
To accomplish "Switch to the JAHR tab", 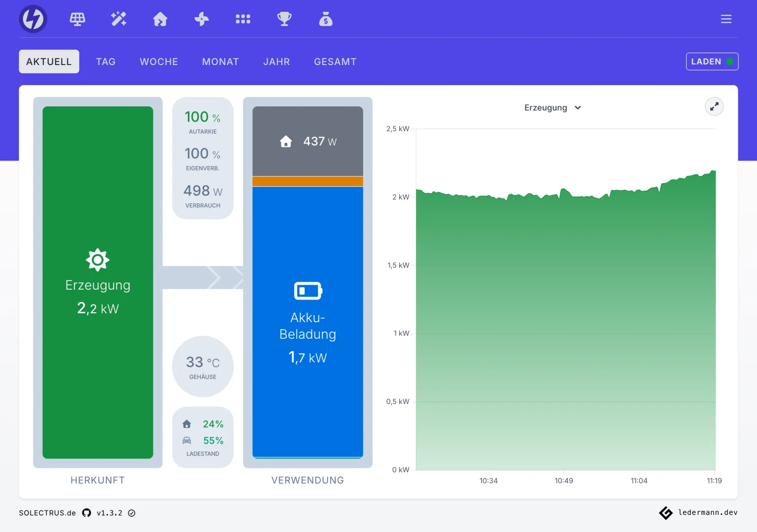I will (x=276, y=62).
